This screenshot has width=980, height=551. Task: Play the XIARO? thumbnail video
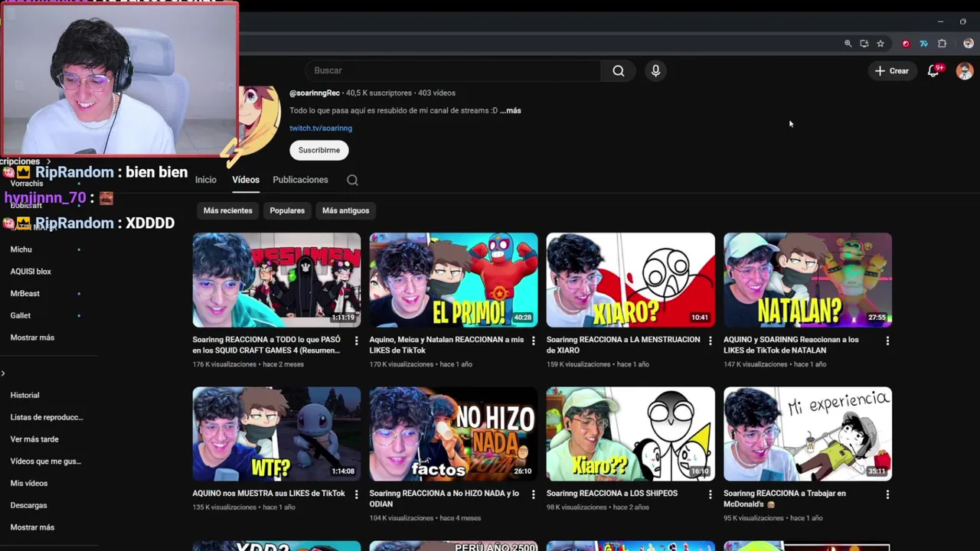pos(630,280)
